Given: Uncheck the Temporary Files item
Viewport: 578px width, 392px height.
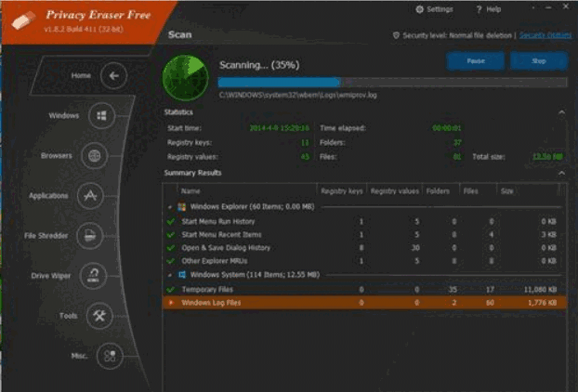Looking at the screenshot, I should click(x=170, y=290).
